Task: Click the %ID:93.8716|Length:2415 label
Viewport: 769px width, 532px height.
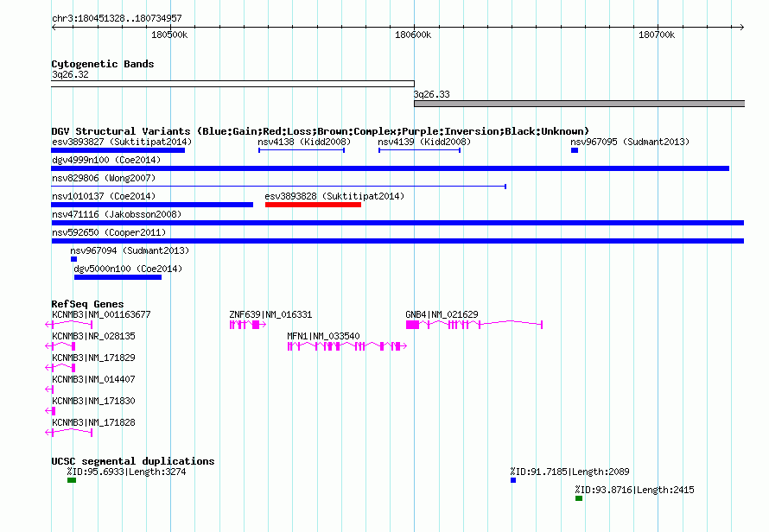Action: 634,490
